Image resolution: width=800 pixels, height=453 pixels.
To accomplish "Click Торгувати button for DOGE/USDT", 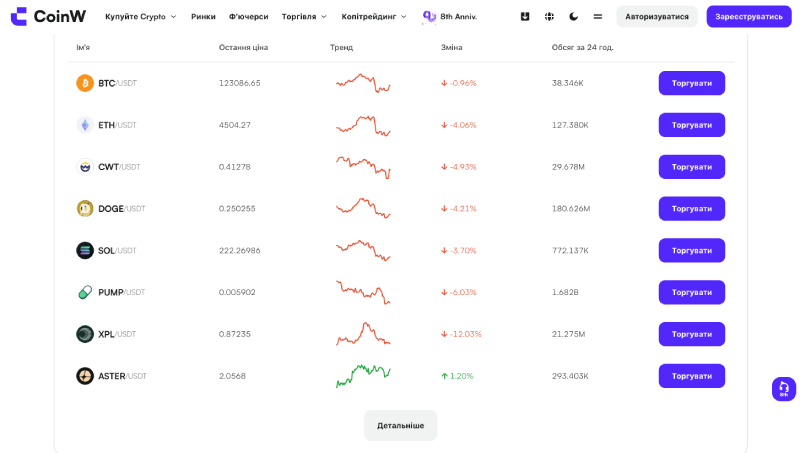I will pyautogui.click(x=691, y=209).
